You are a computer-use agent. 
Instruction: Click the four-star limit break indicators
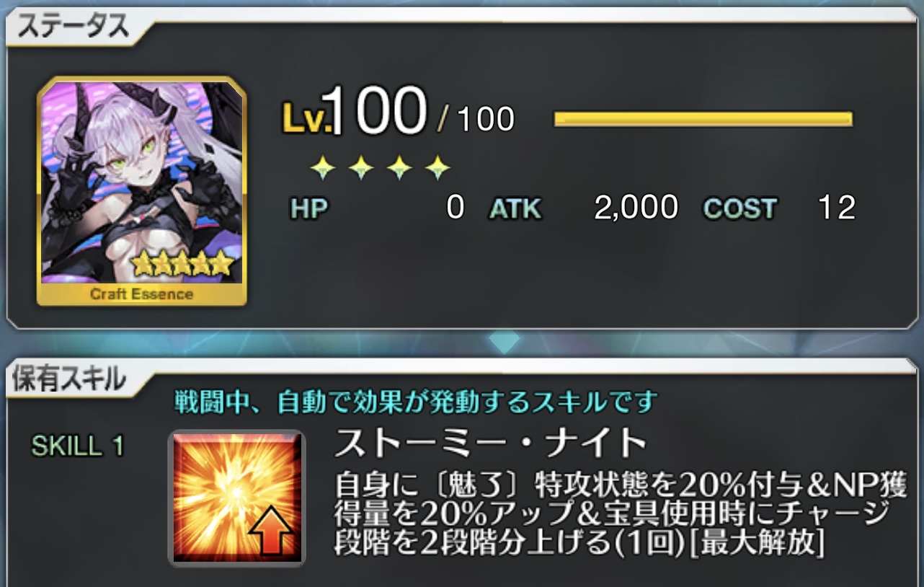381,168
